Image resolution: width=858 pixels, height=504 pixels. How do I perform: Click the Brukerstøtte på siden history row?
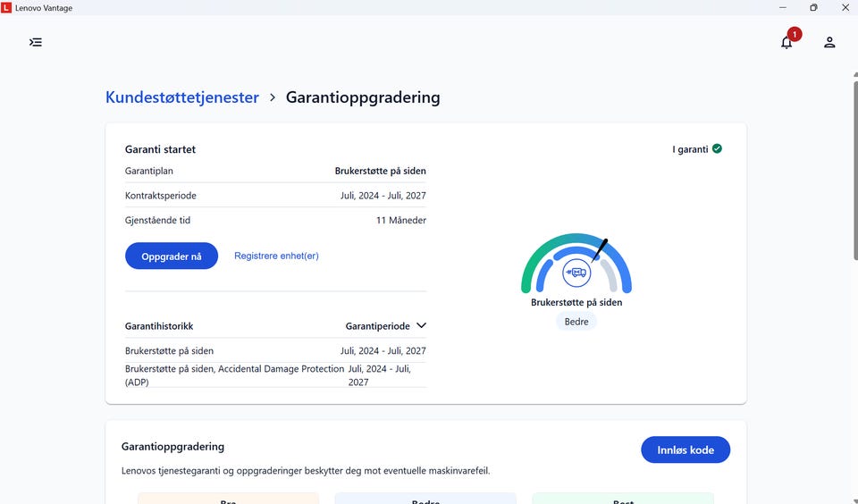[x=275, y=350]
